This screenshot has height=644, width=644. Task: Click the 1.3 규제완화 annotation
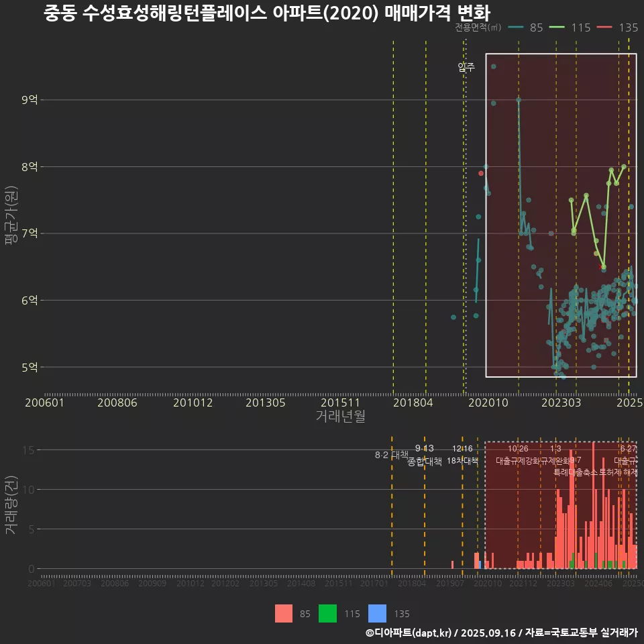tap(555, 455)
